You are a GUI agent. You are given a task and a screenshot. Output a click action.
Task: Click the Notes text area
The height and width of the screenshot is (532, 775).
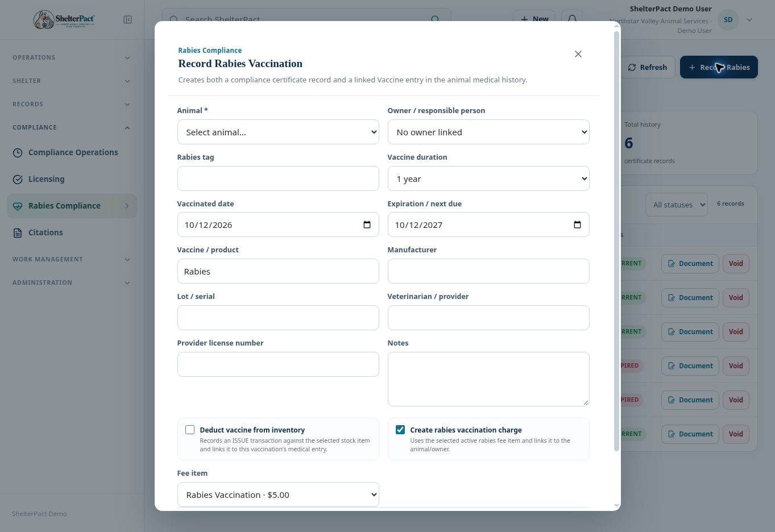pos(488,379)
